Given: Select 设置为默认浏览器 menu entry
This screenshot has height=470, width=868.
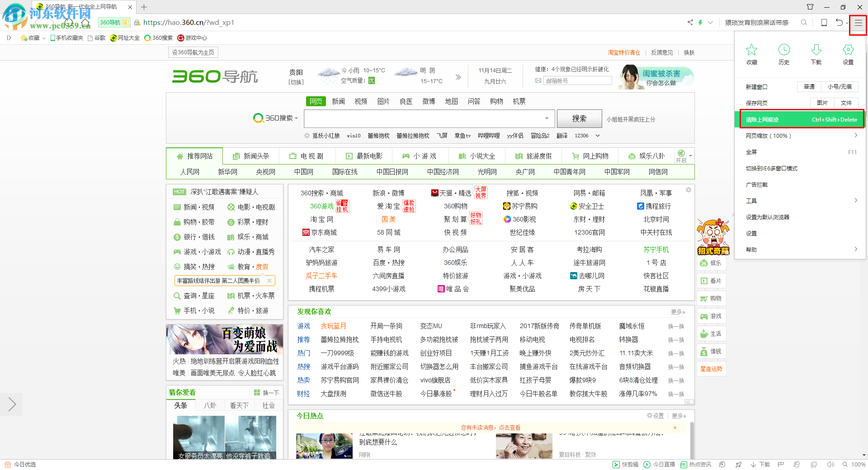Looking at the screenshot, I should click(x=801, y=217).
